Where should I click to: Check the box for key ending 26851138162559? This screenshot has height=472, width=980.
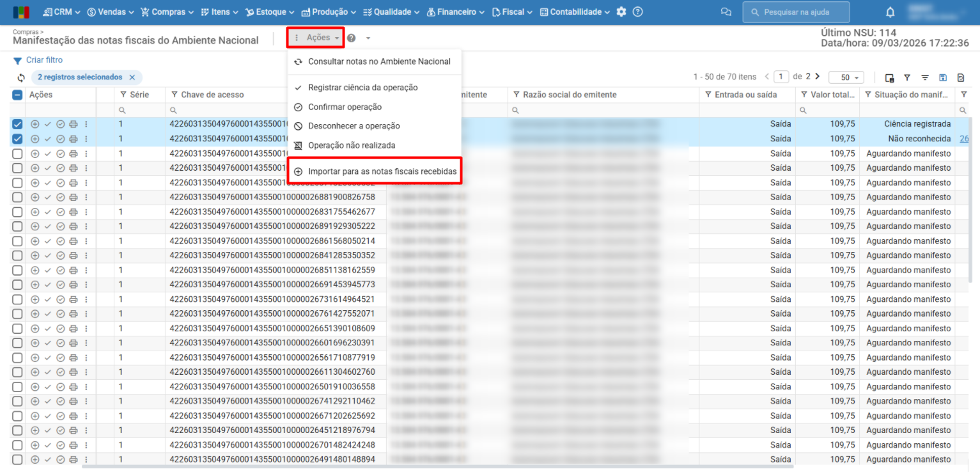tap(17, 270)
